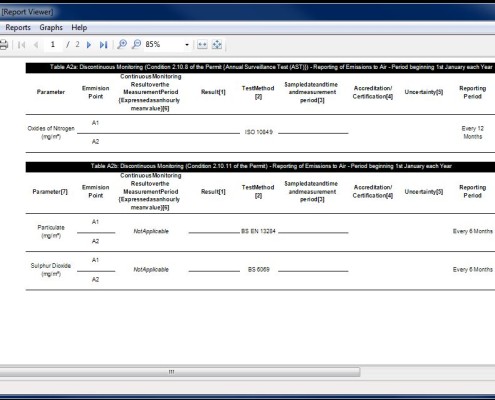Click the Parameter[7] column header
The image size is (495, 400).
50,192
